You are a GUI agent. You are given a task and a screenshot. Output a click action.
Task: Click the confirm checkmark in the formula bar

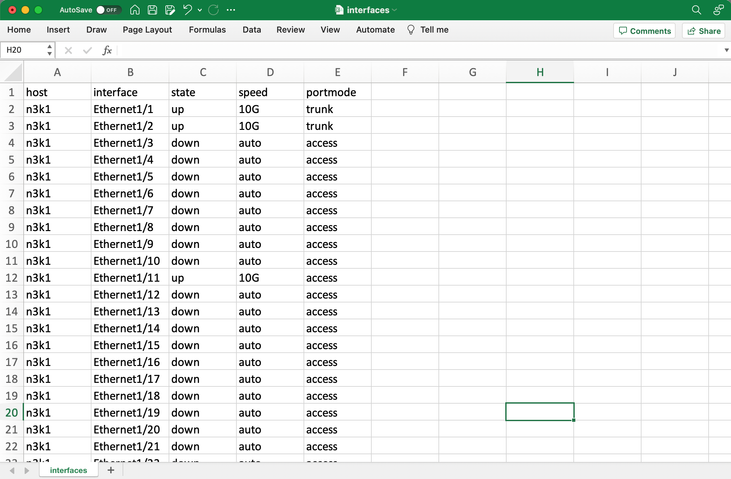(87, 50)
